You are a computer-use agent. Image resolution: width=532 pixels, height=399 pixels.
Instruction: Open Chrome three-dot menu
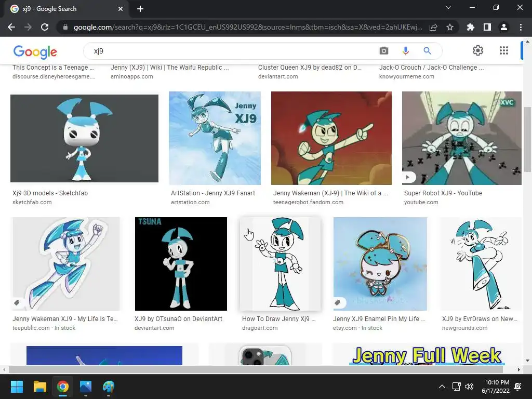521,27
